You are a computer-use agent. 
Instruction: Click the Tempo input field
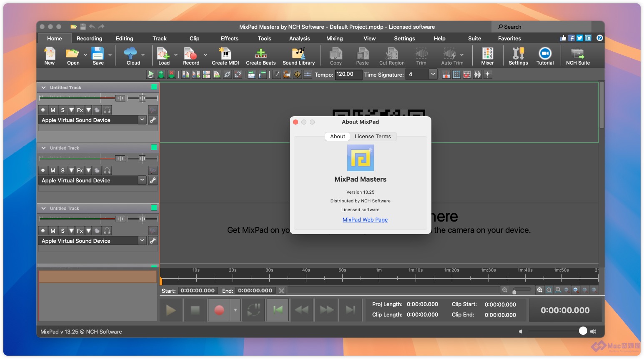pos(348,74)
